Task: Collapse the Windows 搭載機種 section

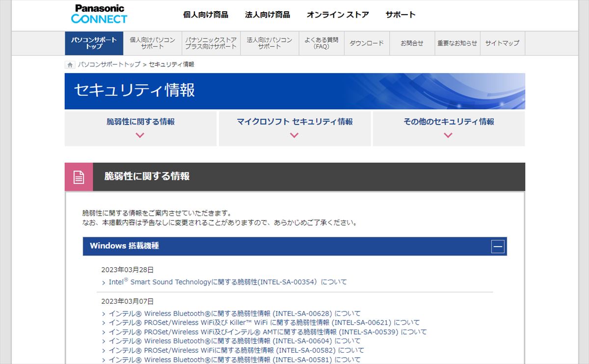Action: 498,246
